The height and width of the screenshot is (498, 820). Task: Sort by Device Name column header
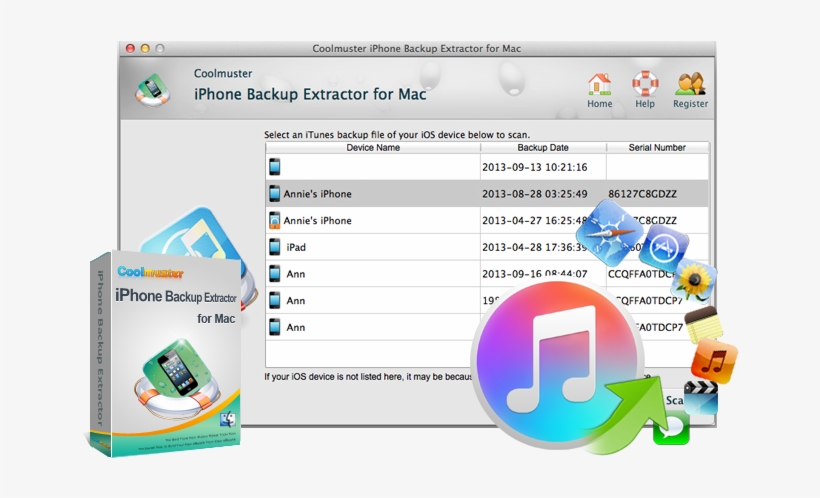[373, 148]
